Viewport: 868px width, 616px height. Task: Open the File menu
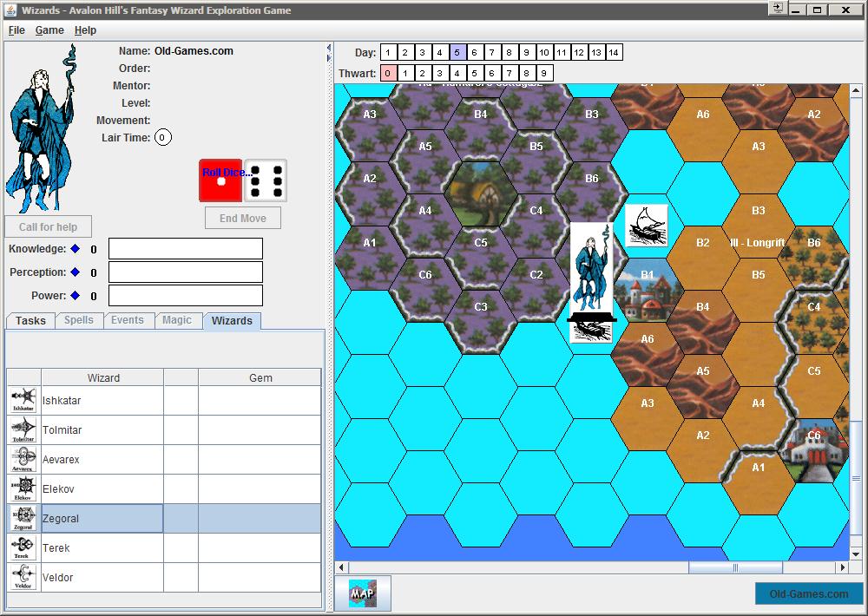16,30
